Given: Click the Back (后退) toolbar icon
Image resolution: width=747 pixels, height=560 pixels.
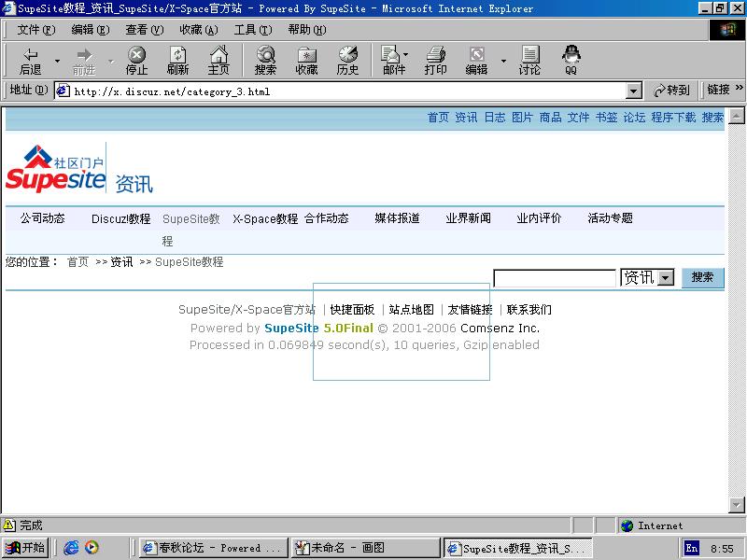Looking at the screenshot, I should [x=31, y=60].
